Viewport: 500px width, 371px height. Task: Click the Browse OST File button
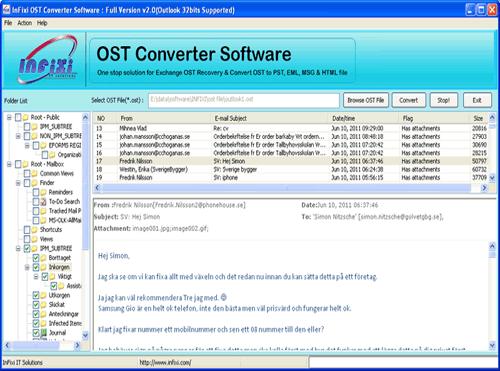coord(366,100)
